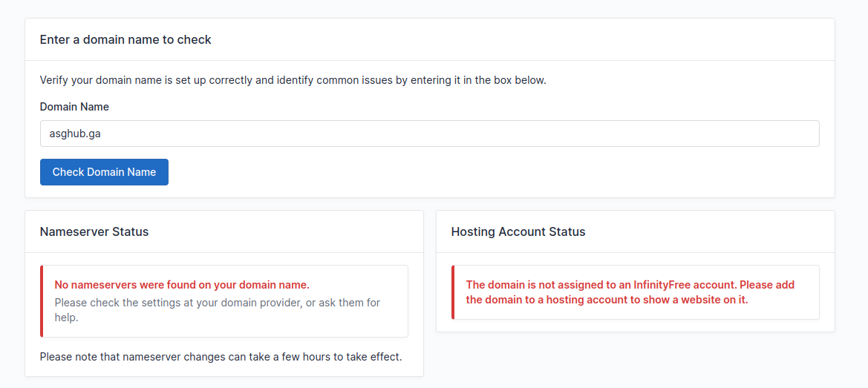This screenshot has height=388, width=868.
Task: Click the 'Domain Name' field label
Action: click(x=74, y=107)
